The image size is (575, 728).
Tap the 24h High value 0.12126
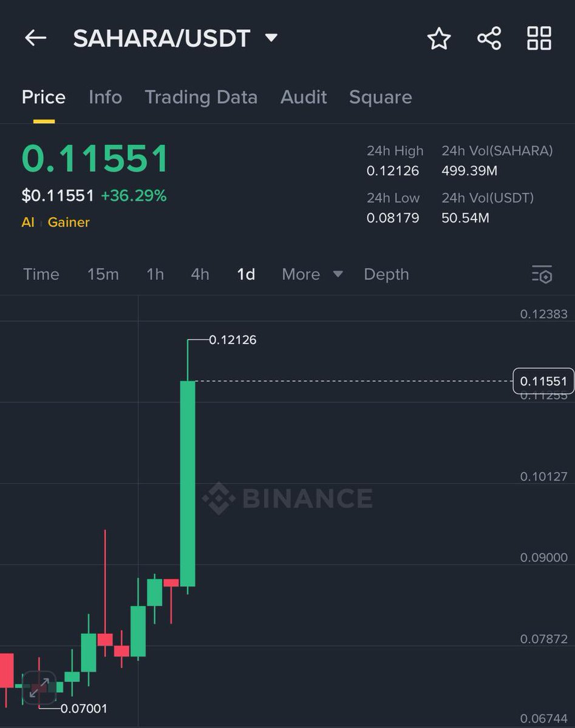pos(393,170)
